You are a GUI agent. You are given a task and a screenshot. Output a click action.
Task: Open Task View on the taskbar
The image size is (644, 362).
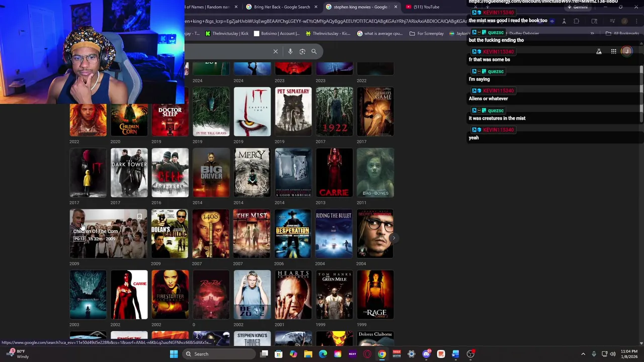(264, 354)
